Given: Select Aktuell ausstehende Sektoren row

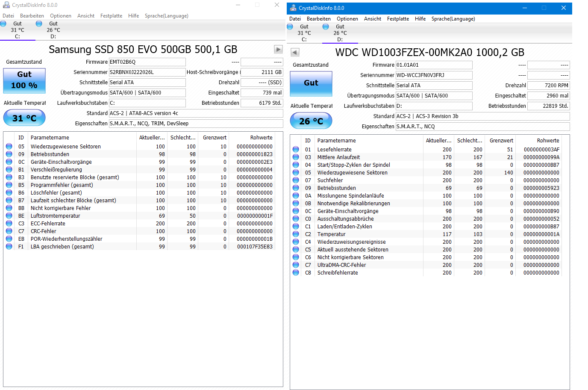Looking at the screenshot, I should [x=426, y=249].
